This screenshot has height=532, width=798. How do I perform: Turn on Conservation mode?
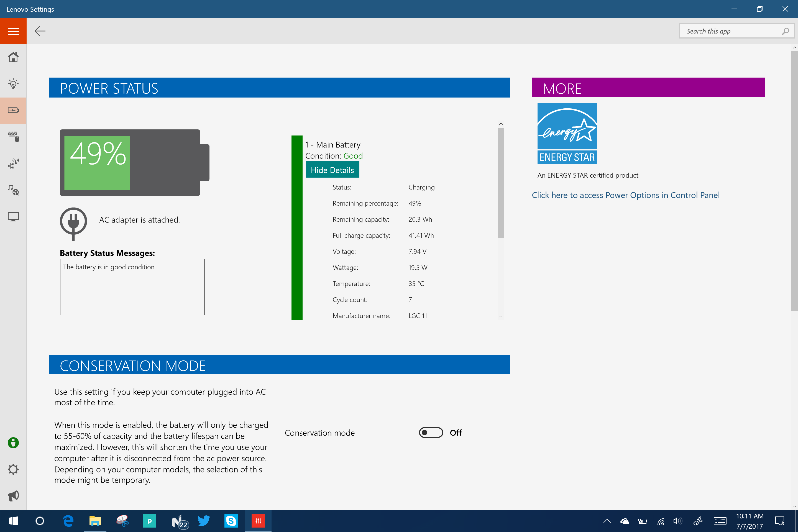click(x=431, y=433)
